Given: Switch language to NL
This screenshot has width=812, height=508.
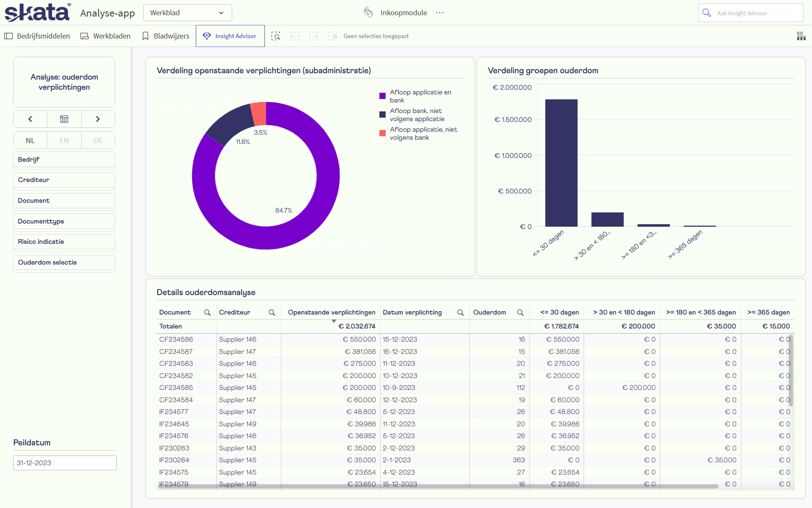Looking at the screenshot, I should click(30, 141).
